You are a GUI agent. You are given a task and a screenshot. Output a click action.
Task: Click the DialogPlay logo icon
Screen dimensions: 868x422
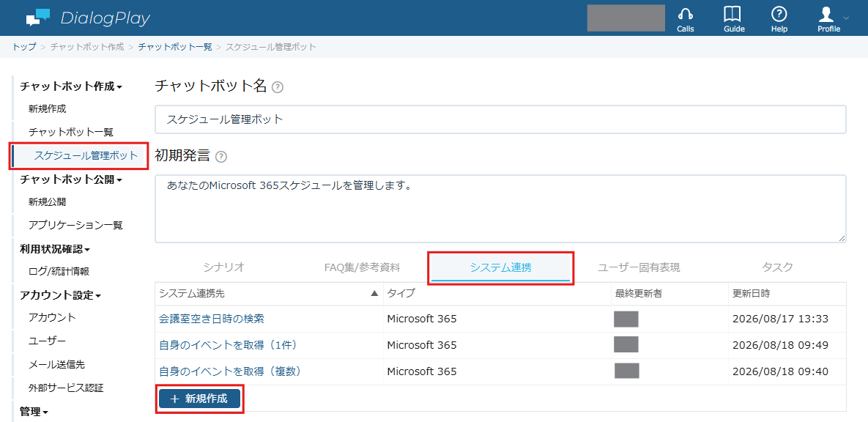click(x=37, y=18)
